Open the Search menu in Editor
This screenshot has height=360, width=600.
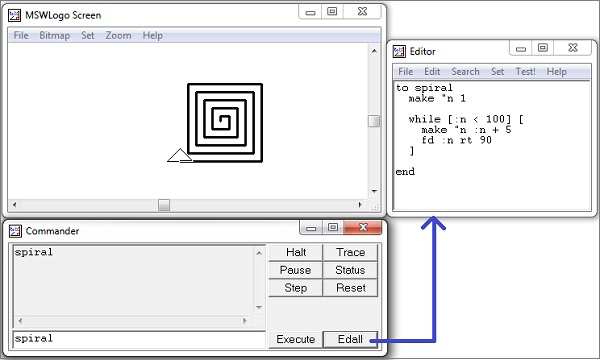coord(465,72)
